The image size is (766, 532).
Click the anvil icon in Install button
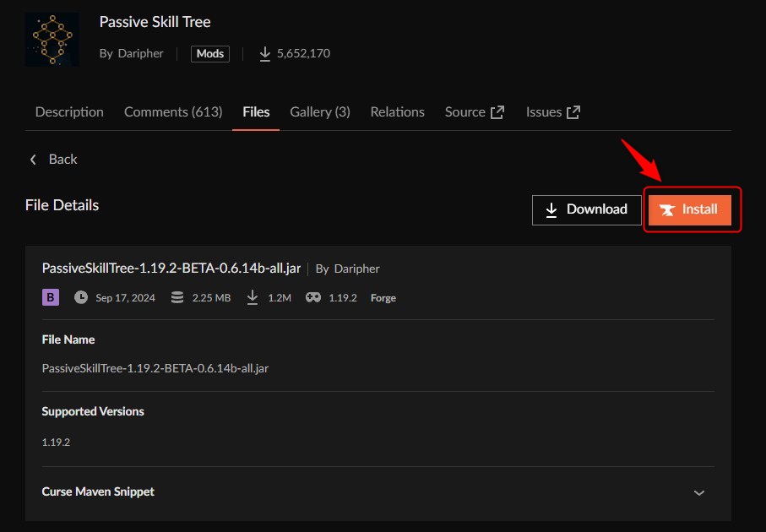[x=667, y=210]
